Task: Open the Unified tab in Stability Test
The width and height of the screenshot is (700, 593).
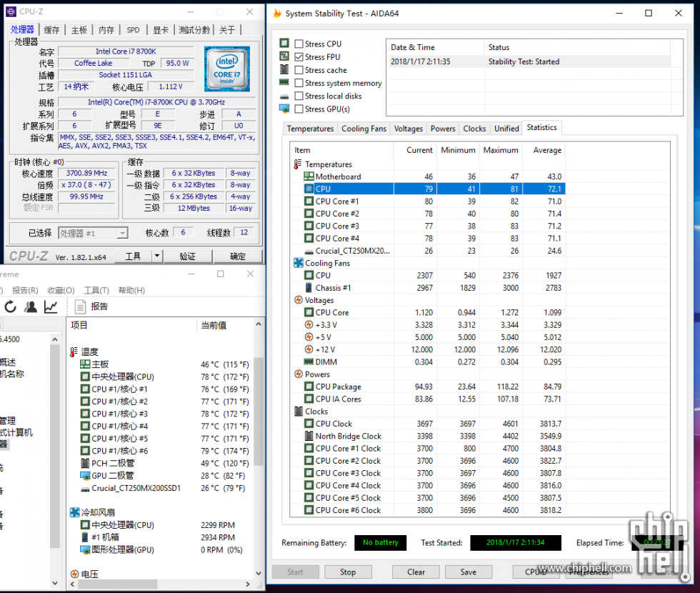Action: coord(506,129)
